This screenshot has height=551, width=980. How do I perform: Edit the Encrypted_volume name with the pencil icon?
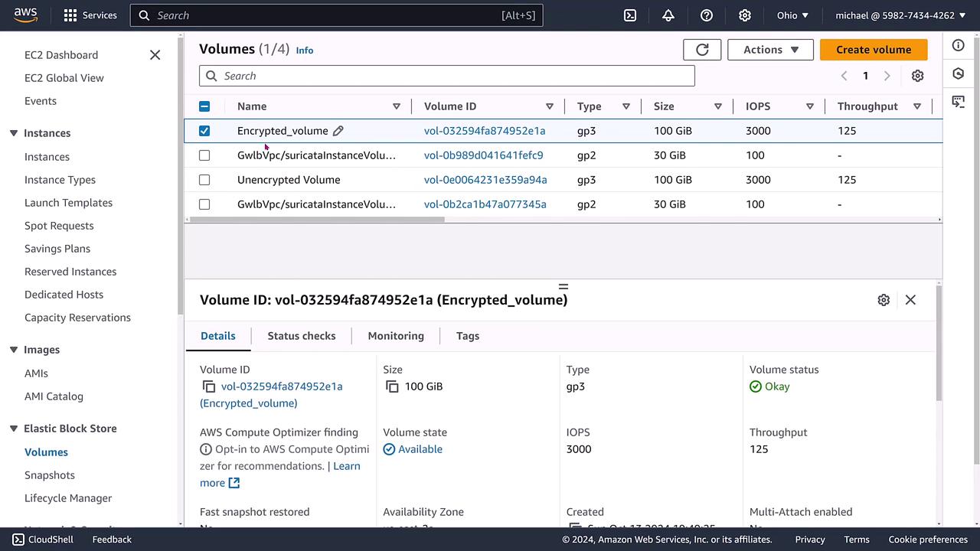coord(338,131)
